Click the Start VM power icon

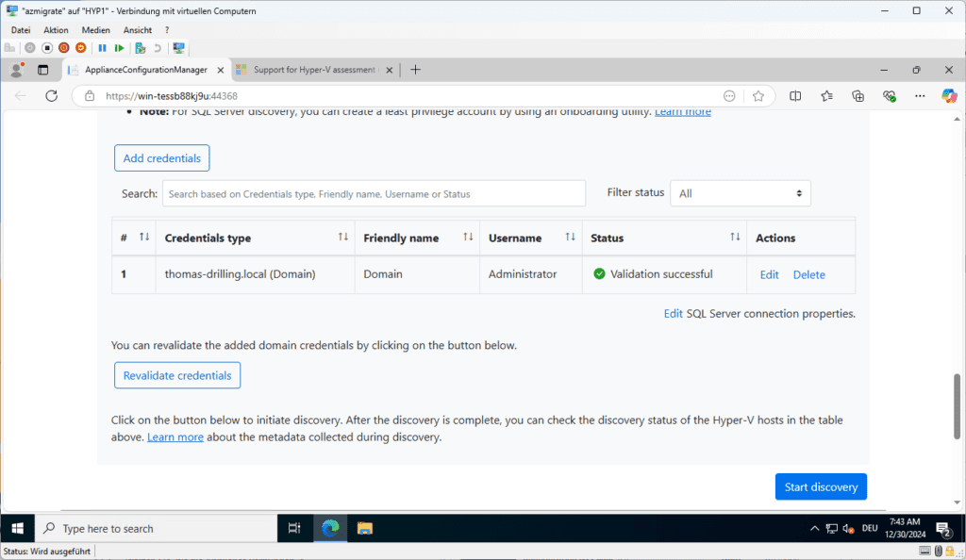pyautogui.click(x=29, y=48)
